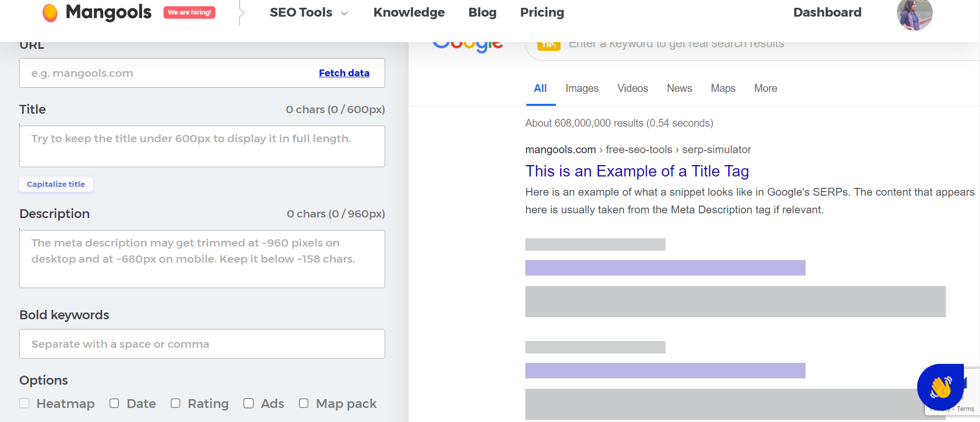980x422 pixels.
Task: Open the Dashboard link
Action: (827, 12)
